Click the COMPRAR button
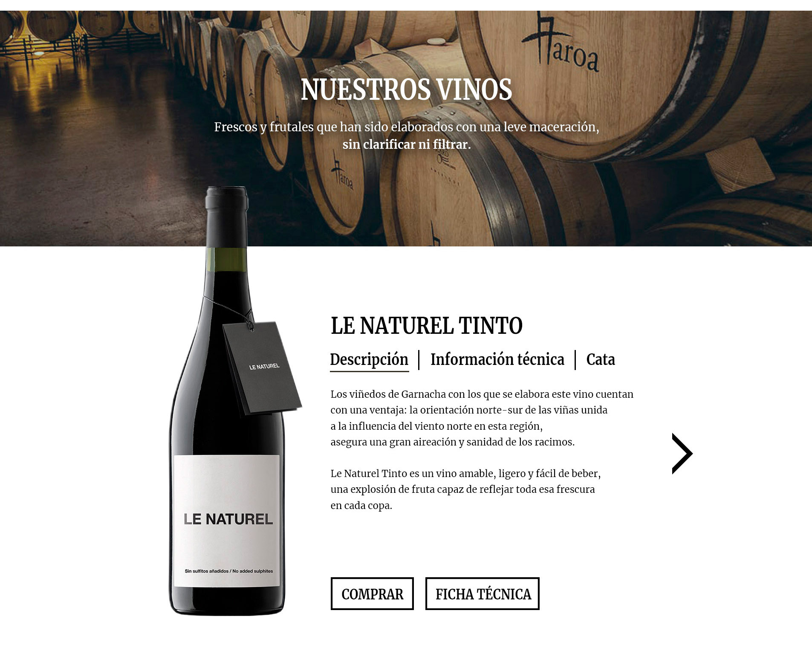This screenshot has height=648, width=812. (372, 593)
